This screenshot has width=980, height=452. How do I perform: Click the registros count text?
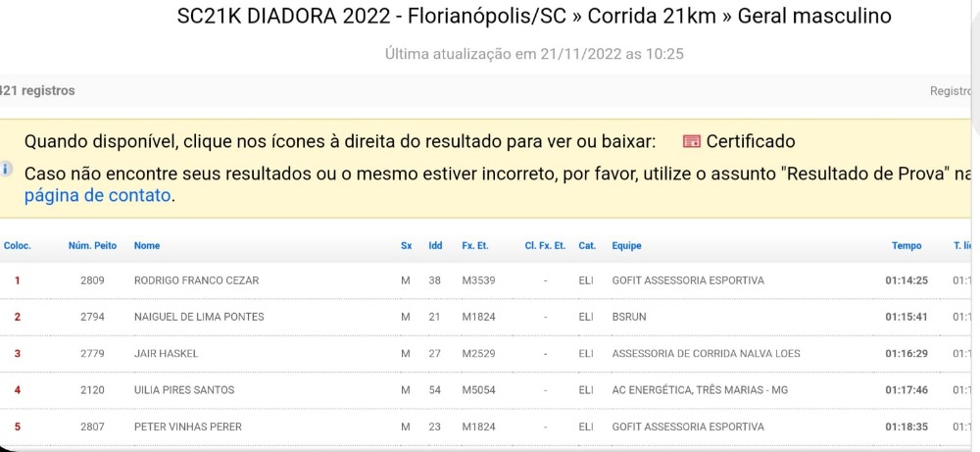(x=37, y=90)
